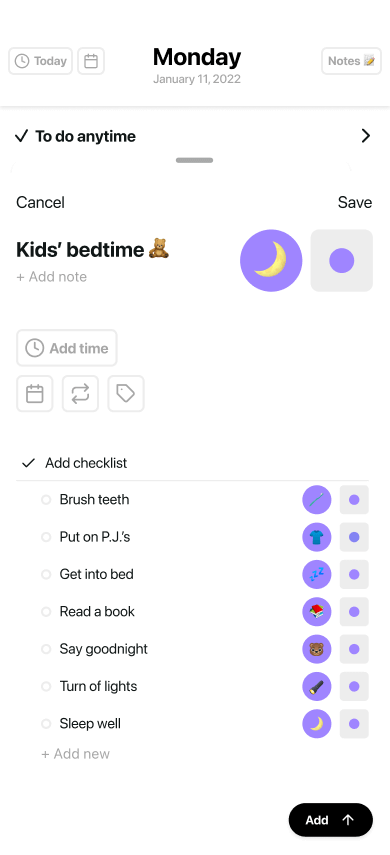Open the calendar icon beside Today
Image resolution: width=390 pixels, height=855 pixels.
pos(91,61)
